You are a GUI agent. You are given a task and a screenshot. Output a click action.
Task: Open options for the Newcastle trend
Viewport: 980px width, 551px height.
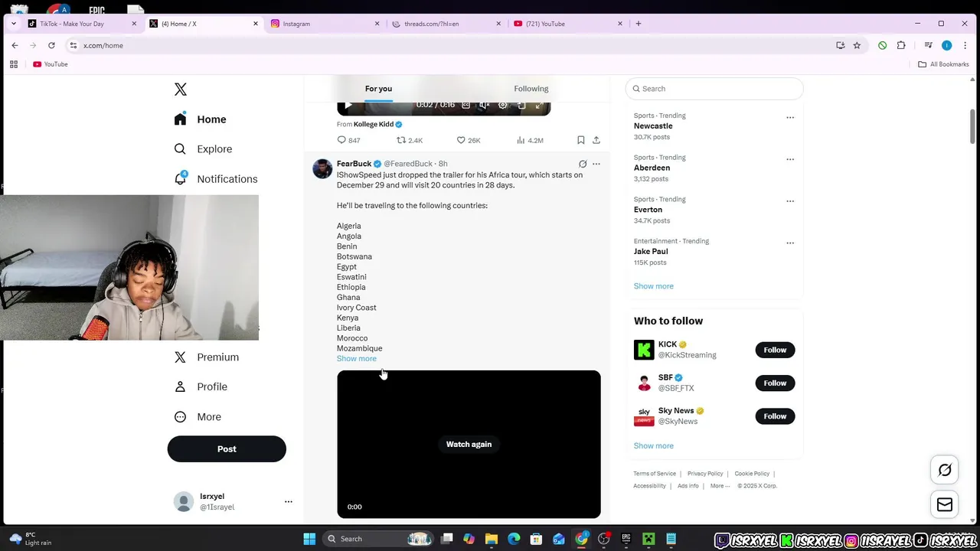pyautogui.click(x=790, y=118)
